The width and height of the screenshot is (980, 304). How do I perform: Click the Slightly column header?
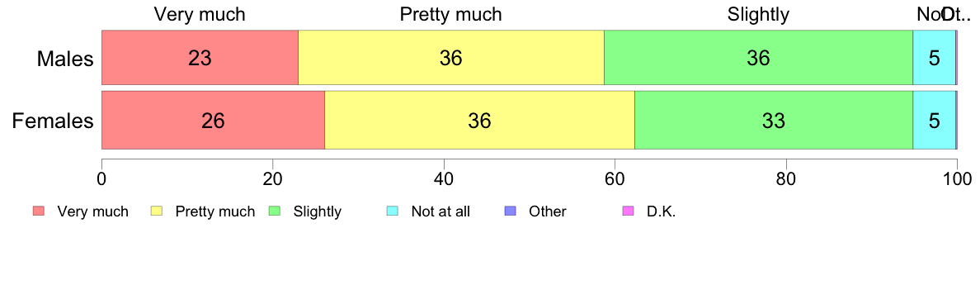[759, 14]
